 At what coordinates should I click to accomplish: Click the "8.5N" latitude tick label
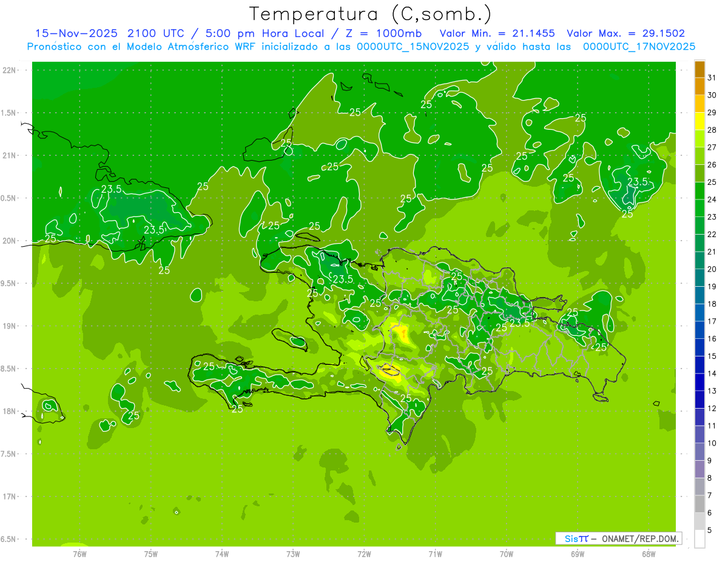coord(9,369)
